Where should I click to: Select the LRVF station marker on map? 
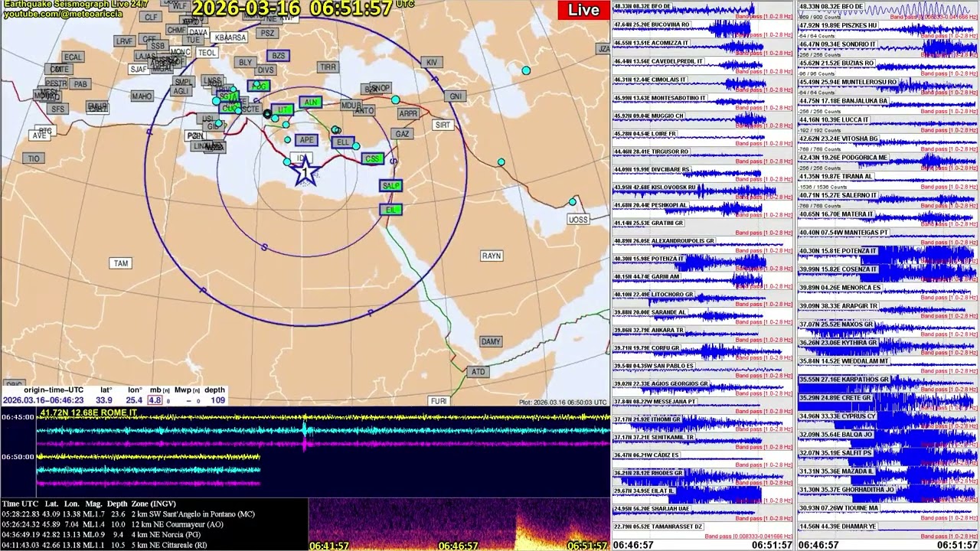pyautogui.click(x=124, y=41)
